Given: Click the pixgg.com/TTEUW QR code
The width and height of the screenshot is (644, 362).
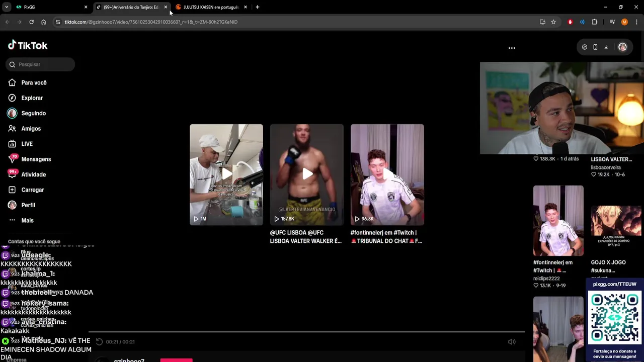Looking at the screenshot, I should tap(615, 318).
